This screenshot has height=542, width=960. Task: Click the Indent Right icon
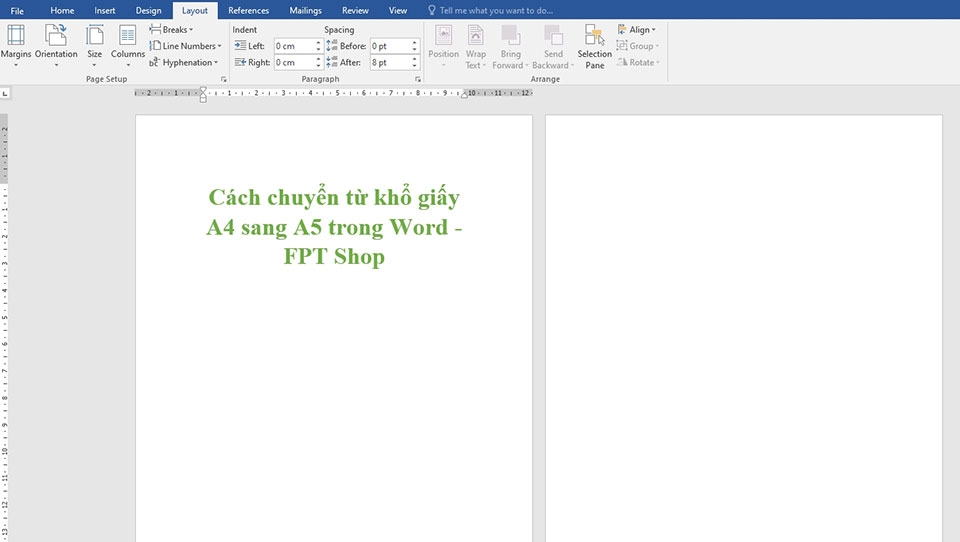(240, 62)
